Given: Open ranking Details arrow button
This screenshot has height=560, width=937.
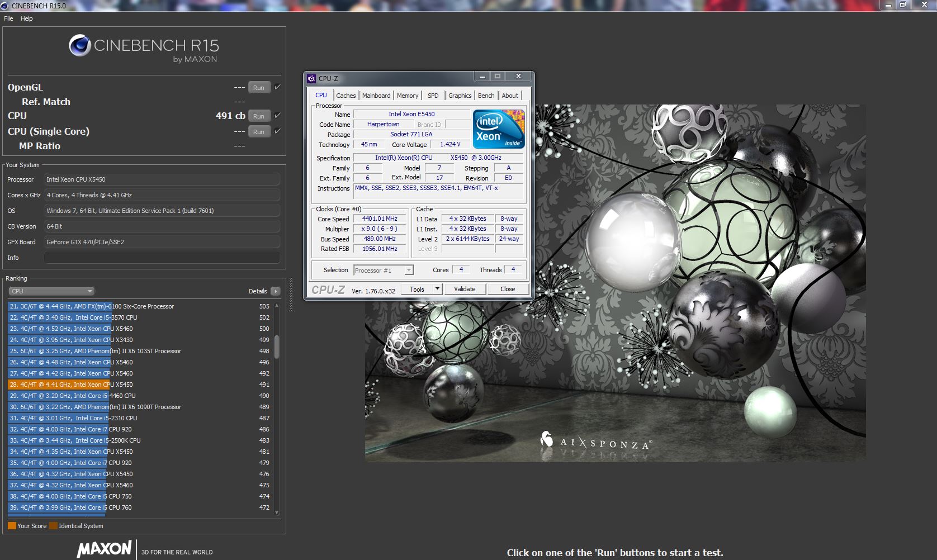Looking at the screenshot, I should pyautogui.click(x=275, y=291).
